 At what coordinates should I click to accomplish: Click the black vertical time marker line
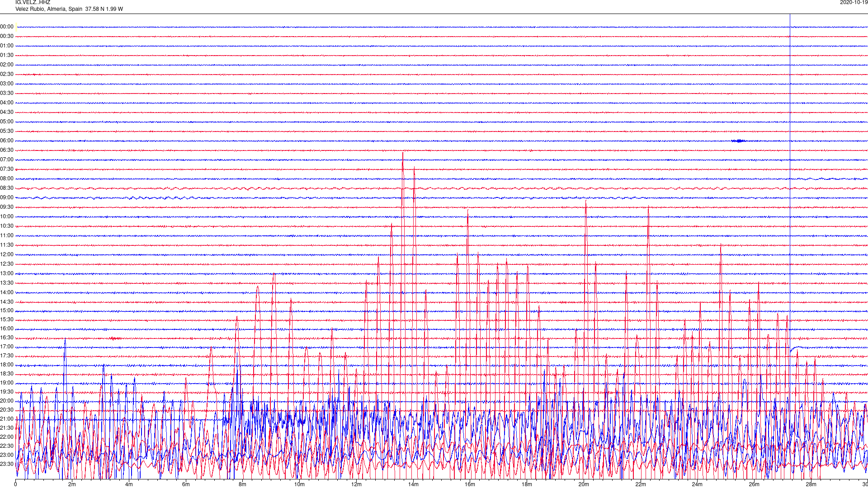point(790,246)
